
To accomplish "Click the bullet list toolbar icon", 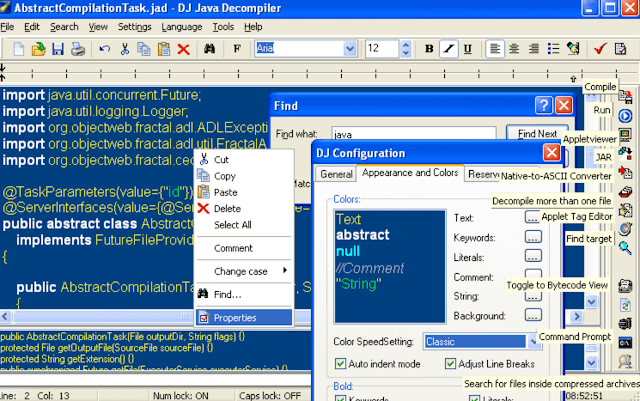I will 553,49.
